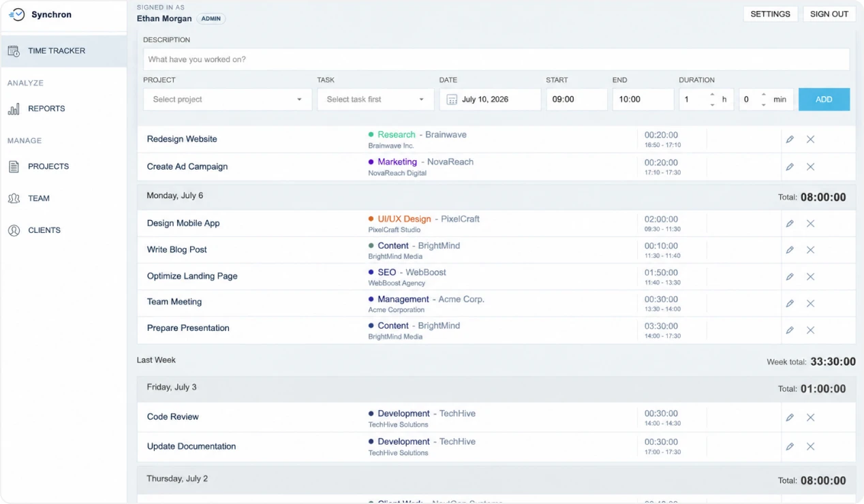Delete the Team Meeting entry
The image size is (864, 504).
(x=810, y=303)
